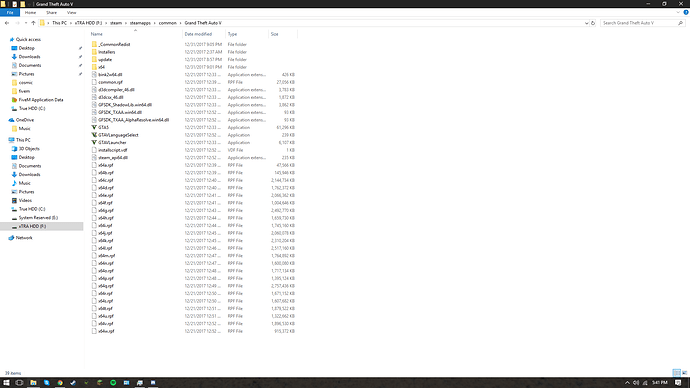
Task: Open Google Chrome from the taskbar
Action: pos(60,383)
